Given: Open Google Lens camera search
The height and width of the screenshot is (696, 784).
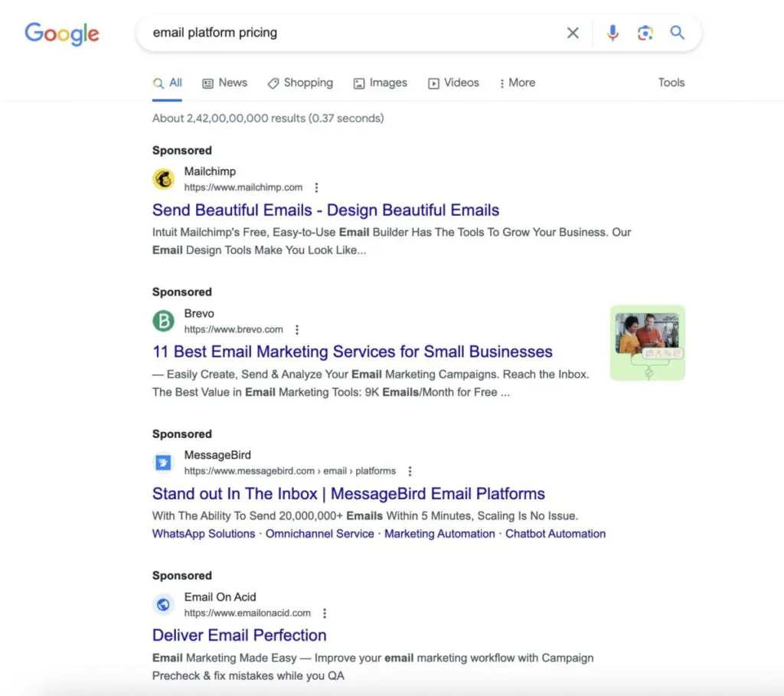Looking at the screenshot, I should point(645,33).
